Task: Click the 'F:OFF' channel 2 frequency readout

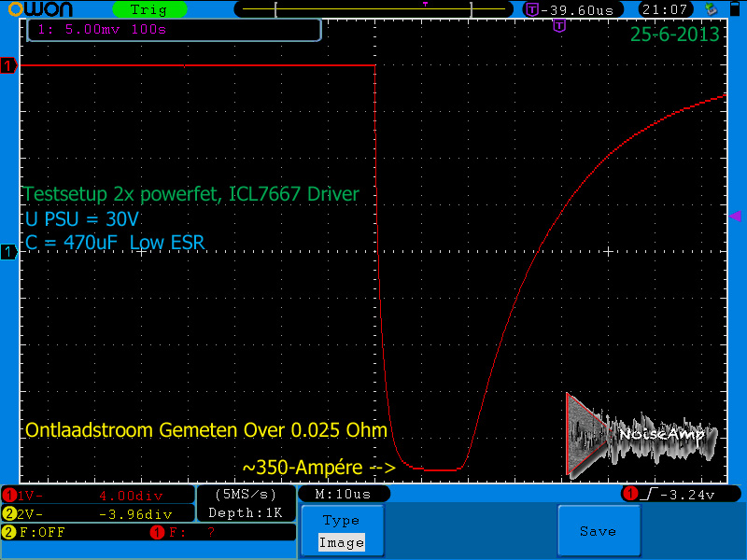Action: pos(42,532)
